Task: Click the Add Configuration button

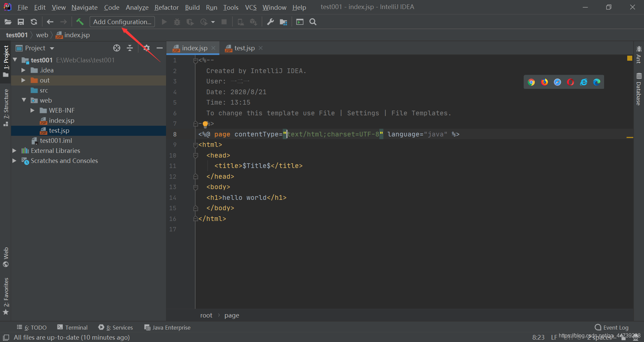Action: [x=122, y=22]
